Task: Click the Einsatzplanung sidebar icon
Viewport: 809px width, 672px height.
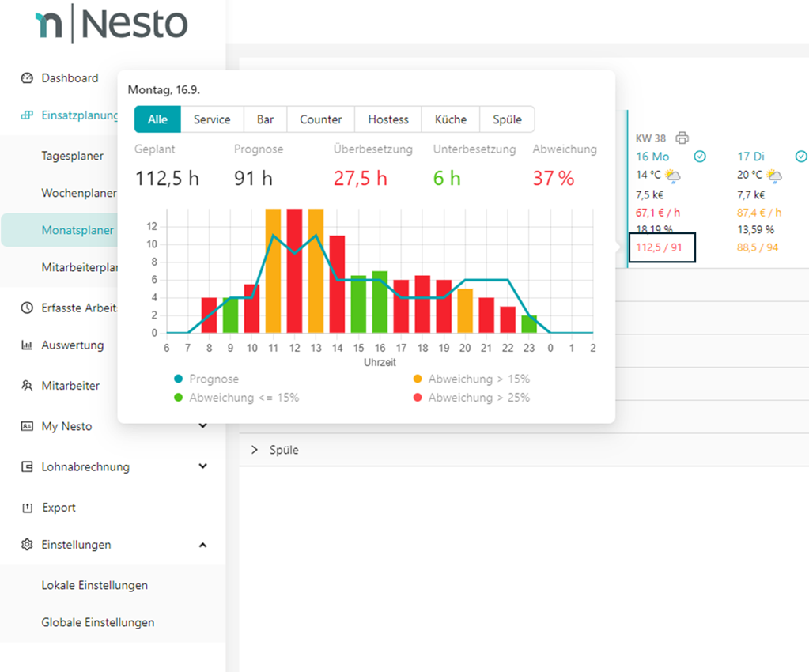Action: tap(27, 115)
